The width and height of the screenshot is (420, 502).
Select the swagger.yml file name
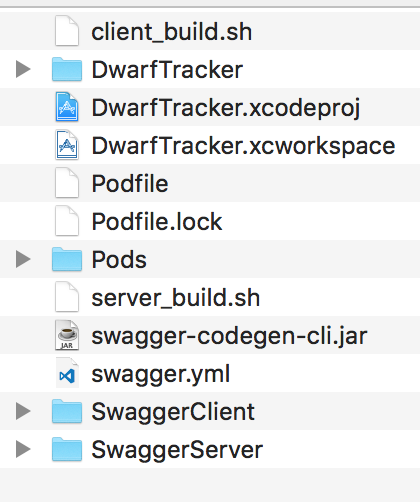161,374
